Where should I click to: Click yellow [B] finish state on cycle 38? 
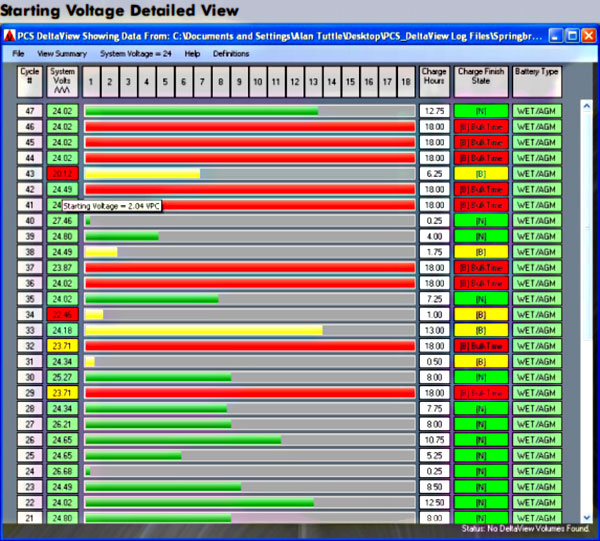[x=481, y=252]
